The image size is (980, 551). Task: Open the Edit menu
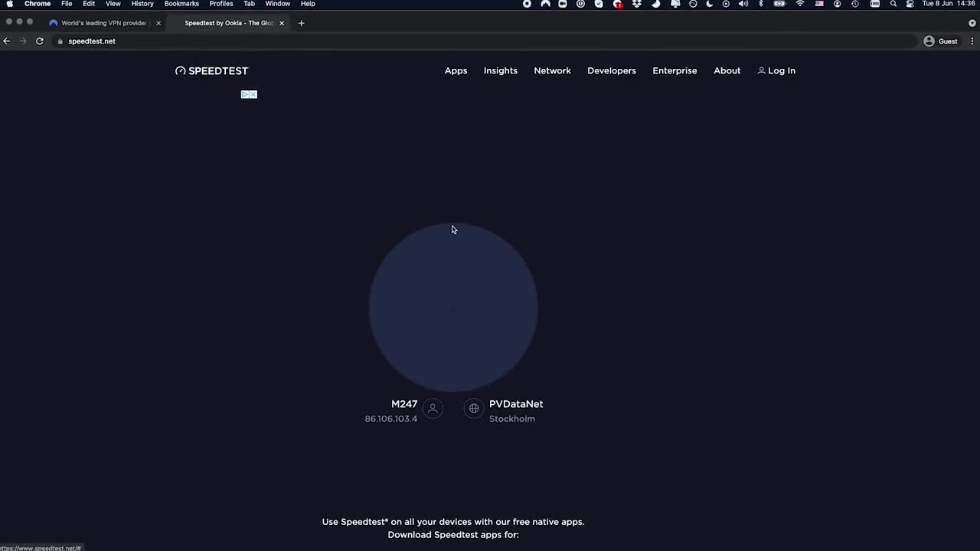pos(89,4)
